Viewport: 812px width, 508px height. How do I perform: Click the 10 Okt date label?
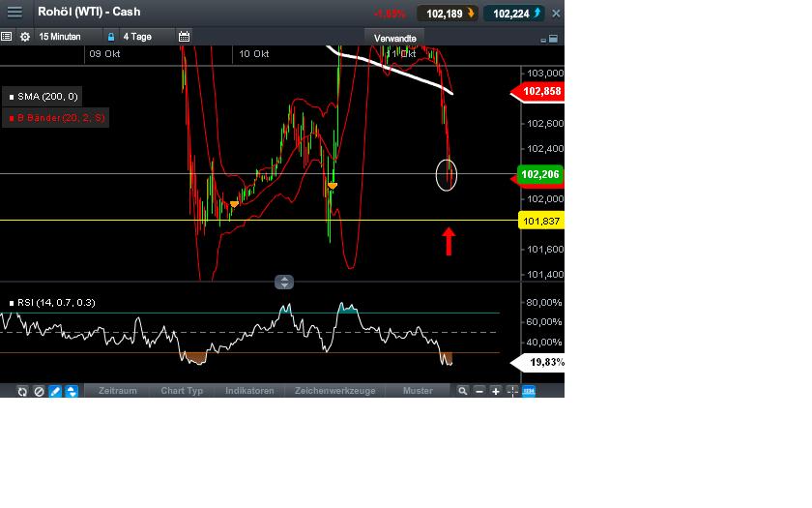(x=253, y=54)
